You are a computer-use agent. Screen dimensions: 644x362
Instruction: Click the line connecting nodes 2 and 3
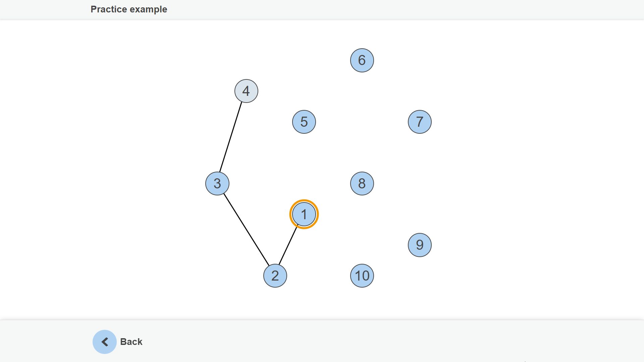247,230
